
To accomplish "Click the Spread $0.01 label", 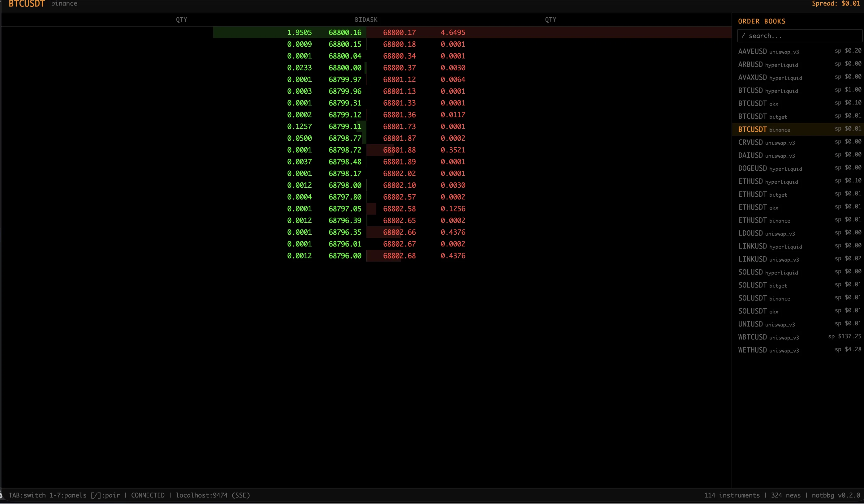I will point(836,4).
